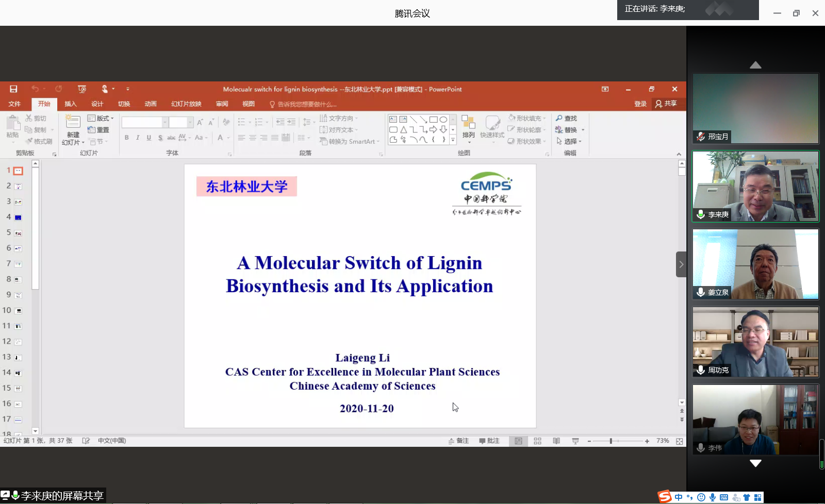
Task: Click the zoom slider handle
Action: 610,441
